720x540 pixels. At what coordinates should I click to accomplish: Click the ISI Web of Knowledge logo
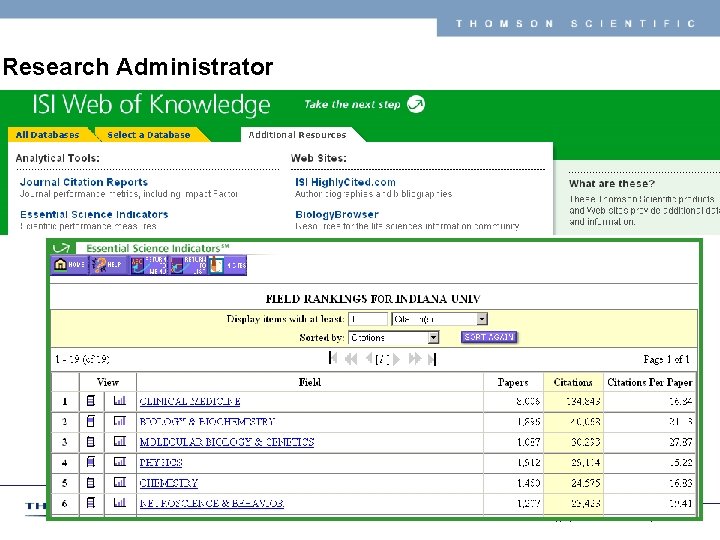click(152, 104)
